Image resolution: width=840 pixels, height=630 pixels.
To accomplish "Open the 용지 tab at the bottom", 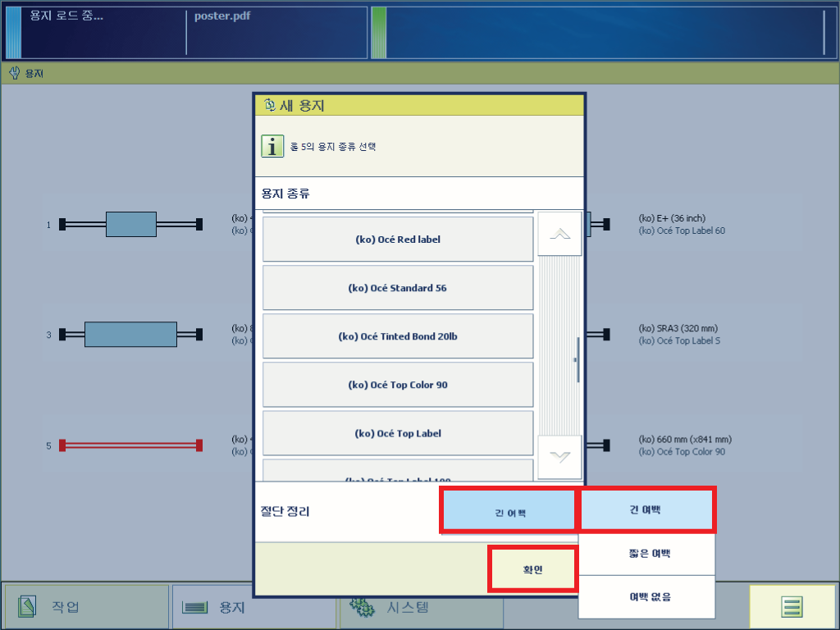I will pos(254,607).
